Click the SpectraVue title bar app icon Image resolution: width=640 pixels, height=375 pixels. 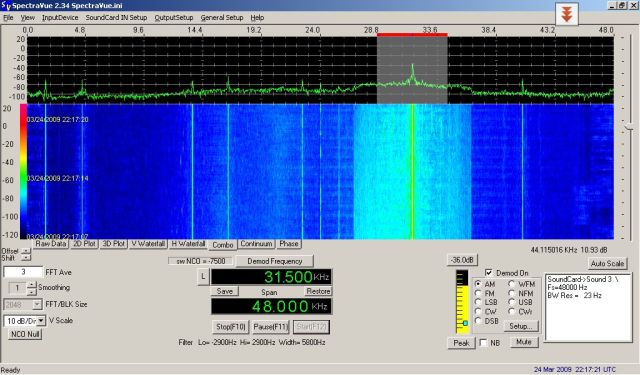(5, 5)
